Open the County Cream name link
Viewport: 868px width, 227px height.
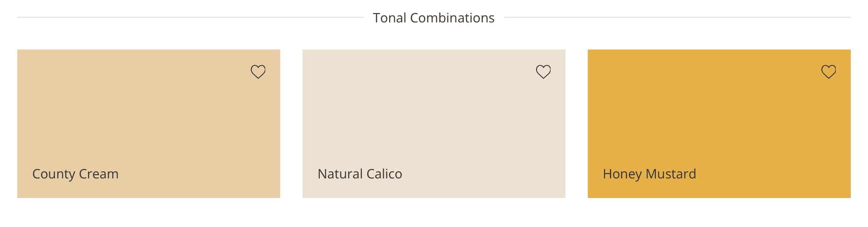76,174
